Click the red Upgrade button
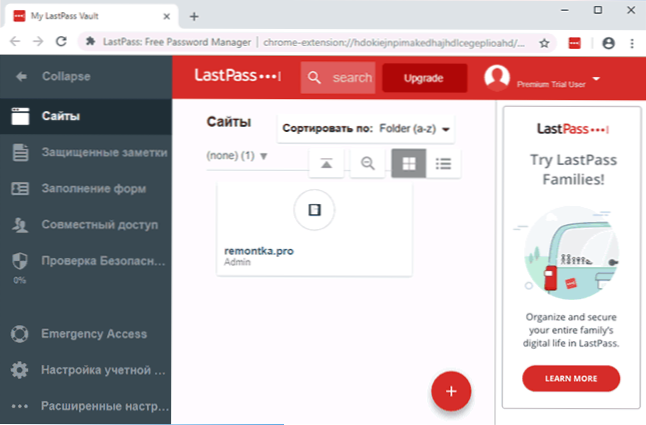The image size is (646, 425). pos(424,78)
